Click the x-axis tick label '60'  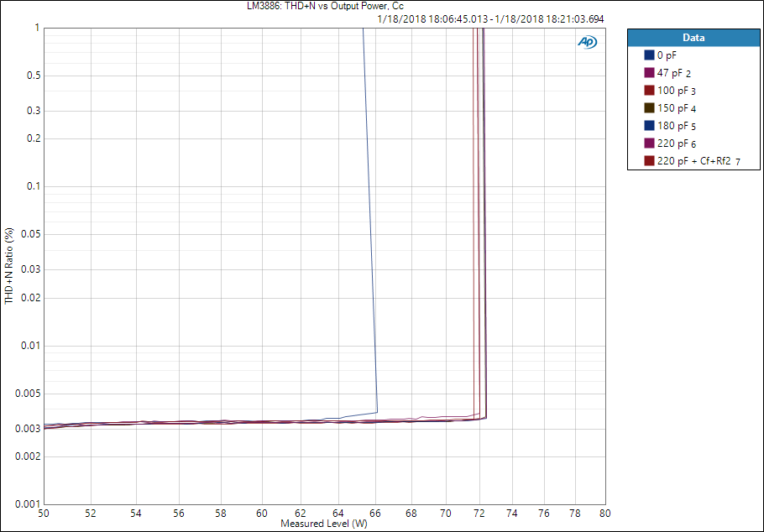point(262,513)
